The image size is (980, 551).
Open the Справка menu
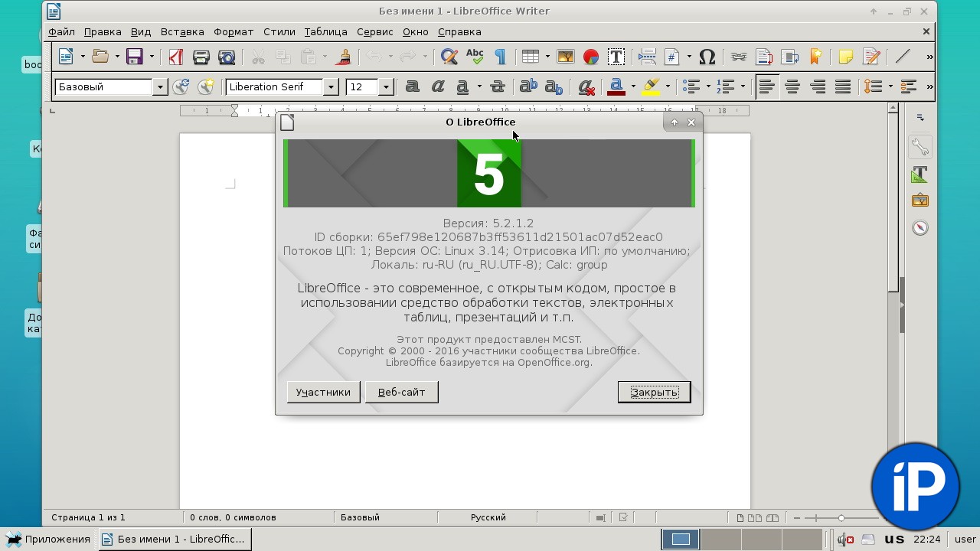click(459, 32)
